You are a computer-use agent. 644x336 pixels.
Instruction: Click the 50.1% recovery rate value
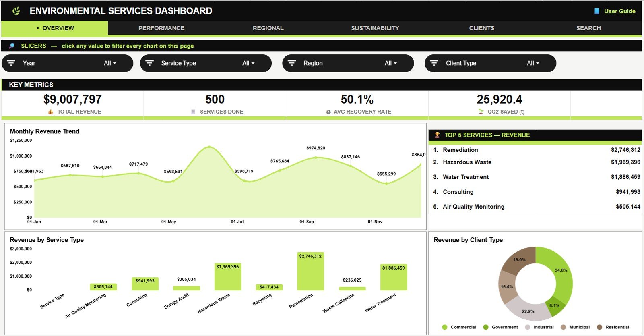357,99
